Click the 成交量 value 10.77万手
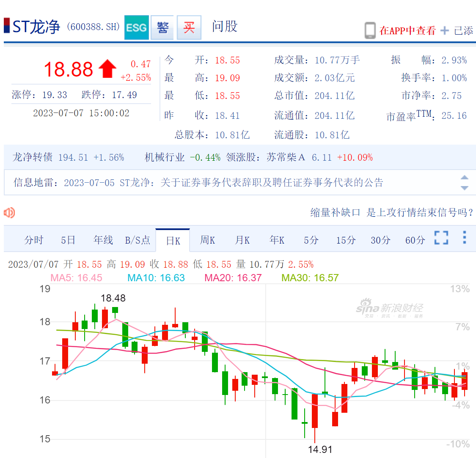The width and height of the screenshot is (476, 458). 337,60
